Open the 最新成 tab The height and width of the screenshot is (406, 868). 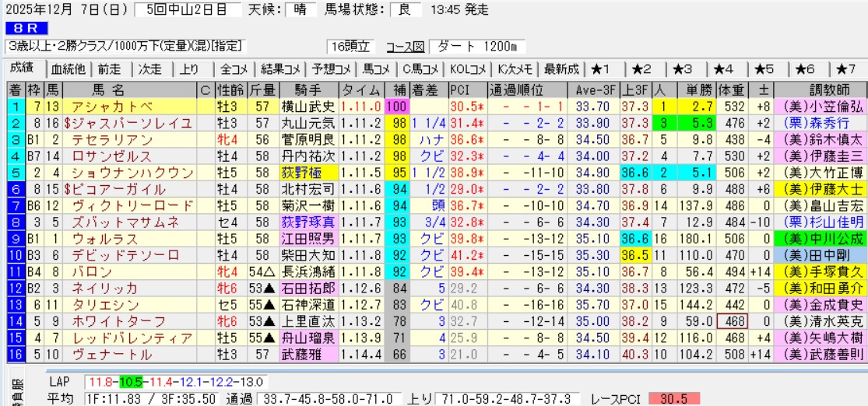pyautogui.click(x=561, y=68)
